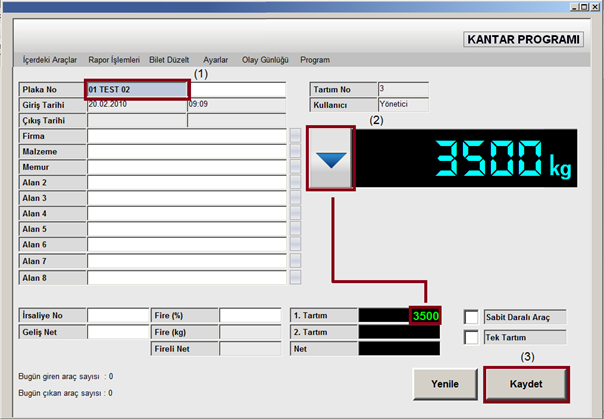Click the Fire (%) input field
604x419 pixels.
click(250, 315)
